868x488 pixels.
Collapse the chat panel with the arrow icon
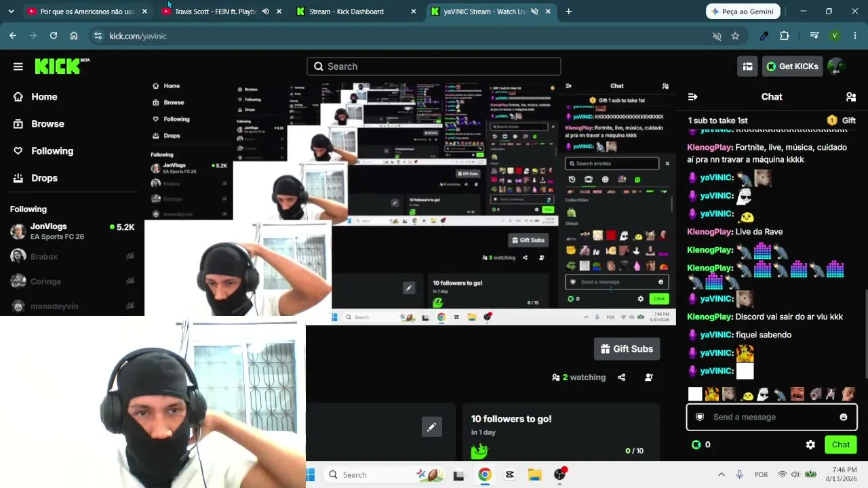click(x=692, y=97)
